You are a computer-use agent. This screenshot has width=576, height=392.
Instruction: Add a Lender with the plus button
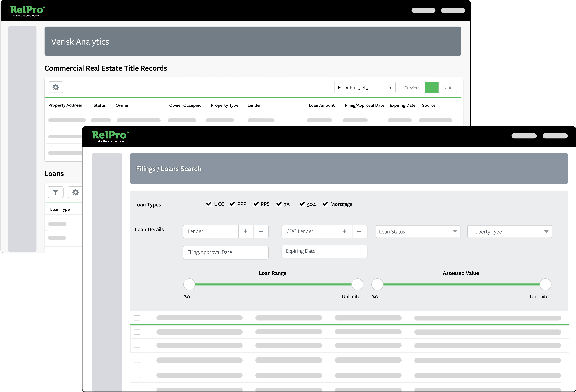pos(246,231)
